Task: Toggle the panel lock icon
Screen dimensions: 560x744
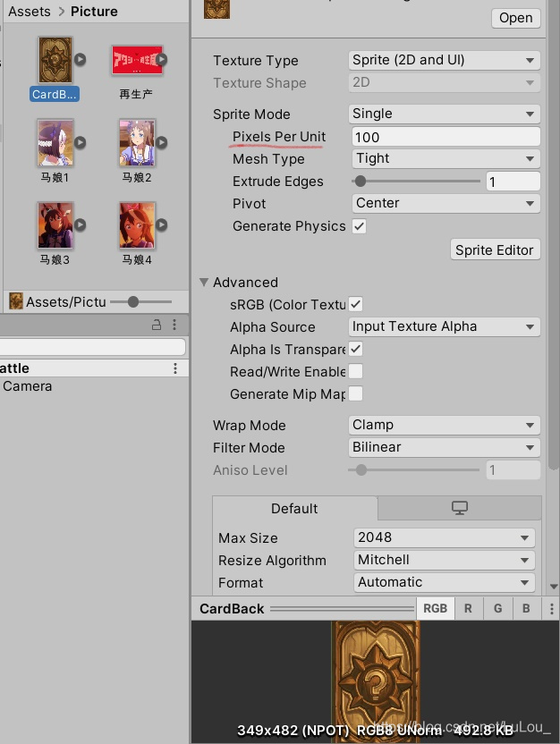Action: [x=157, y=325]
